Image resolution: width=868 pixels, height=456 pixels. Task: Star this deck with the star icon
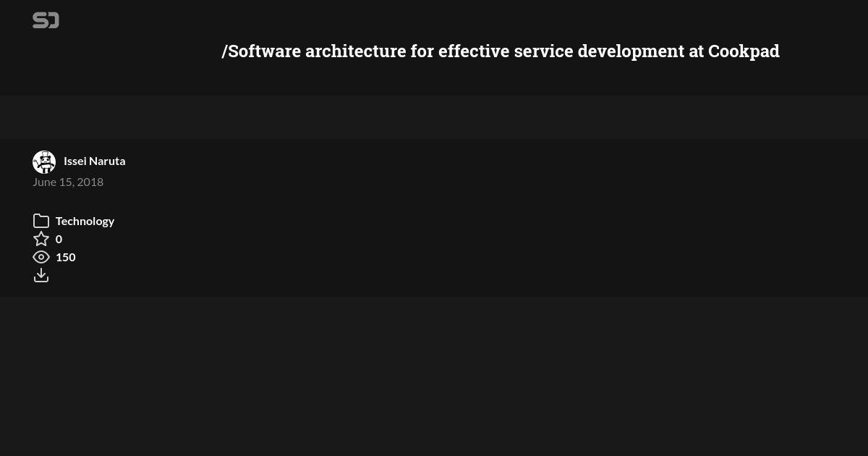coord(41,239)
